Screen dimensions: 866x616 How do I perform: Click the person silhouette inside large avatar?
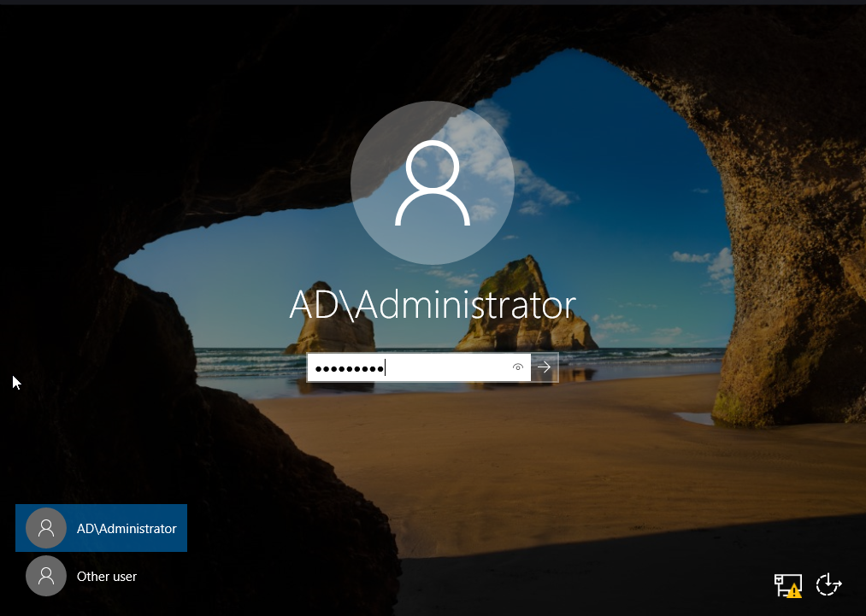click(433, 185)
